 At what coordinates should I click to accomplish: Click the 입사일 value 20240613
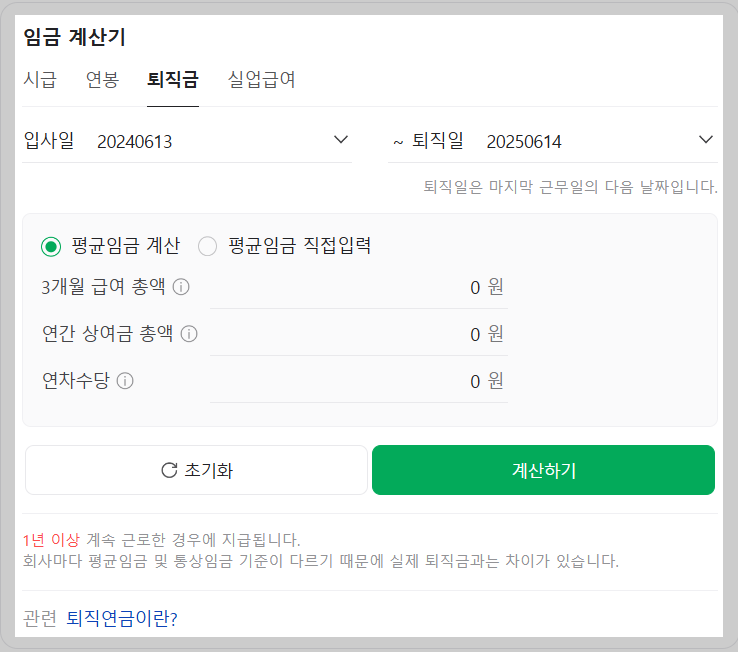pos(135,142)
